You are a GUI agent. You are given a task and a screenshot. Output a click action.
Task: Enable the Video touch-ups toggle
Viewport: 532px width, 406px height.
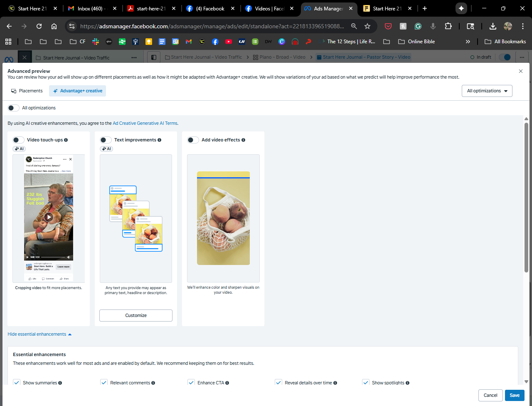pos(18,140)
